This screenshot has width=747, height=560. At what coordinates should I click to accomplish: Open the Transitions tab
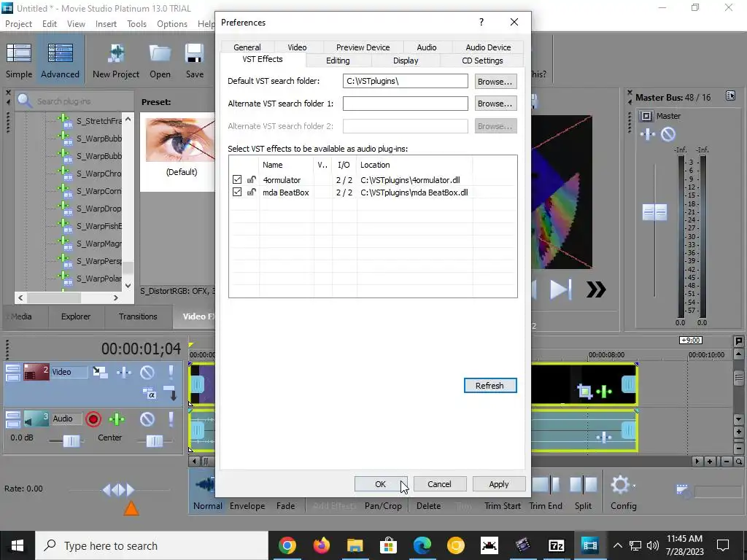(138, 316)
